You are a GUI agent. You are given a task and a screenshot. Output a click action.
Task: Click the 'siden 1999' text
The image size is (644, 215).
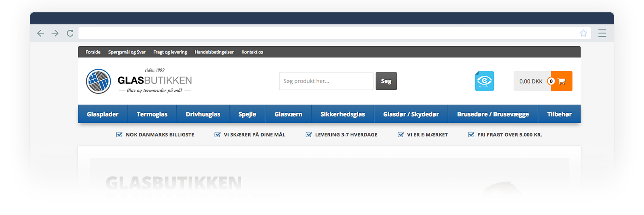pos(155,70)
